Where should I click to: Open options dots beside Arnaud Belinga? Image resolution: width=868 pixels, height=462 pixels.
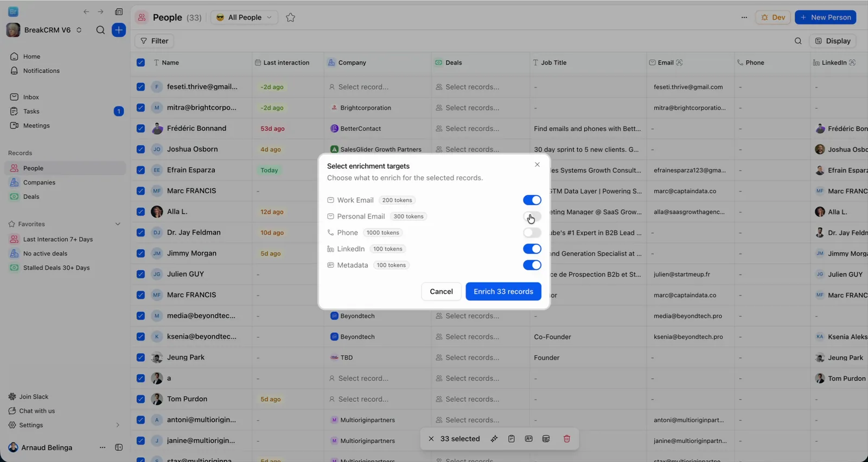point(103,447)
